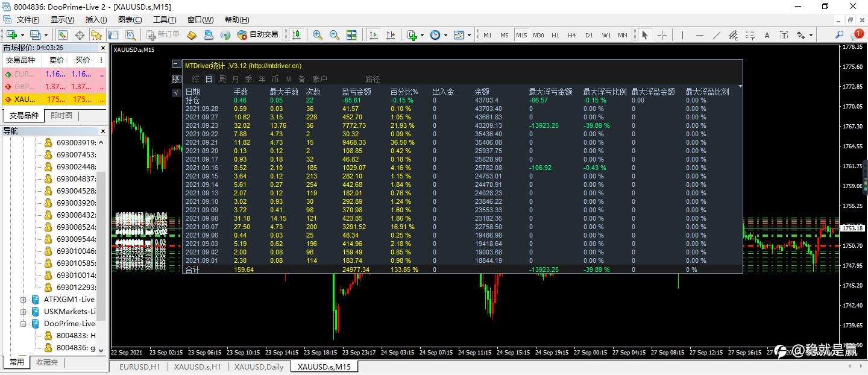Open the periodicity dropdown arrow

[446, 35]
